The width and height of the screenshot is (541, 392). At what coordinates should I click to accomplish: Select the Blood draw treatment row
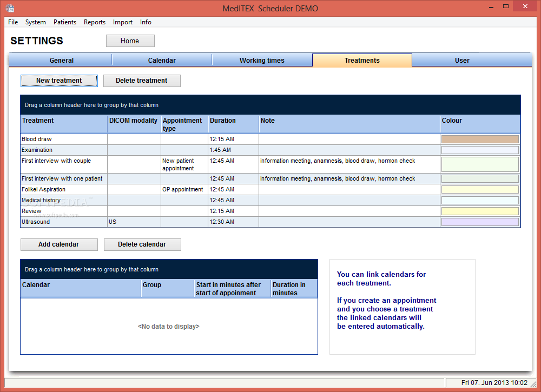click(x=270, y=139)
